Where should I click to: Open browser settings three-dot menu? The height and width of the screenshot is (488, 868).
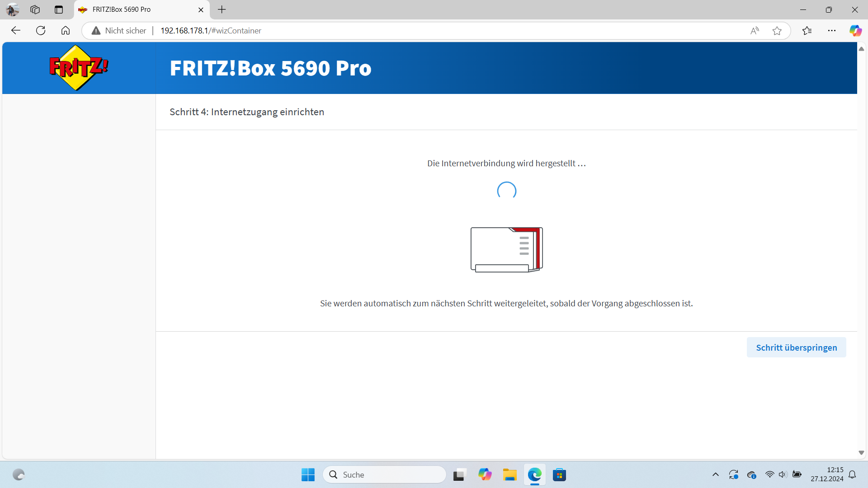click(x=832, y=30)
